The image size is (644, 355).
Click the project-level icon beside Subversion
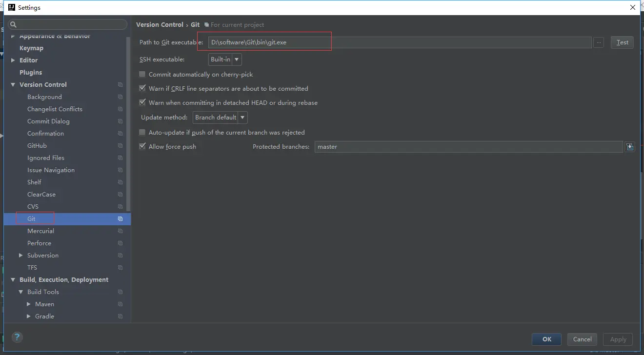click(x=120, y=256)
